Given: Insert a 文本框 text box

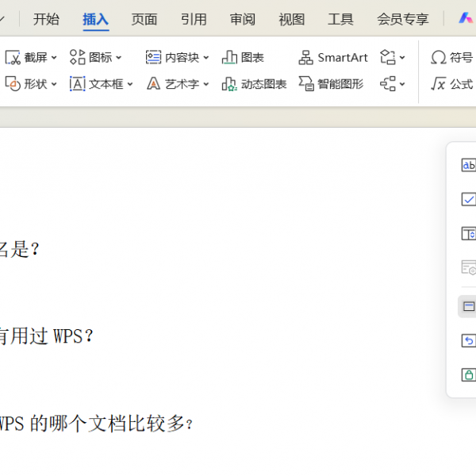Looking at the screenshot, I should point(101,83).
